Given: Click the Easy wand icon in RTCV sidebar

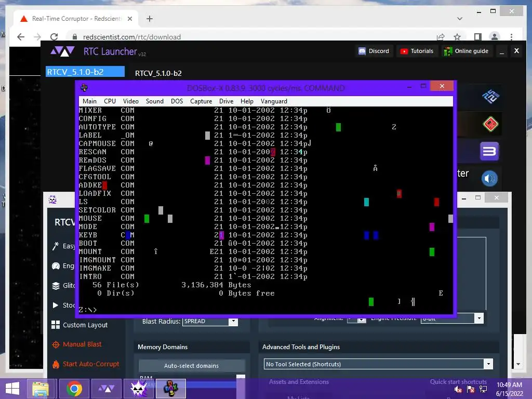Looking at the screenshot, I should click(x=55, y=246).
